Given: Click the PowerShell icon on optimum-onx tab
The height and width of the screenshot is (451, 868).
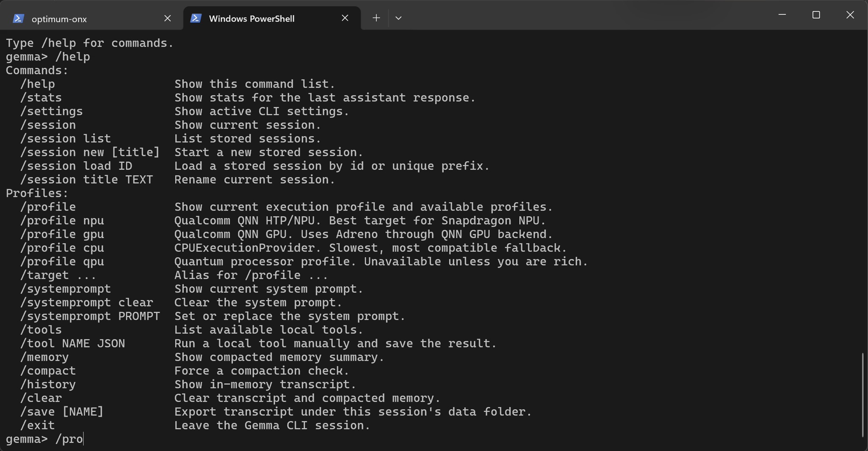Looking at the screenshot, I should click(18, 19).
